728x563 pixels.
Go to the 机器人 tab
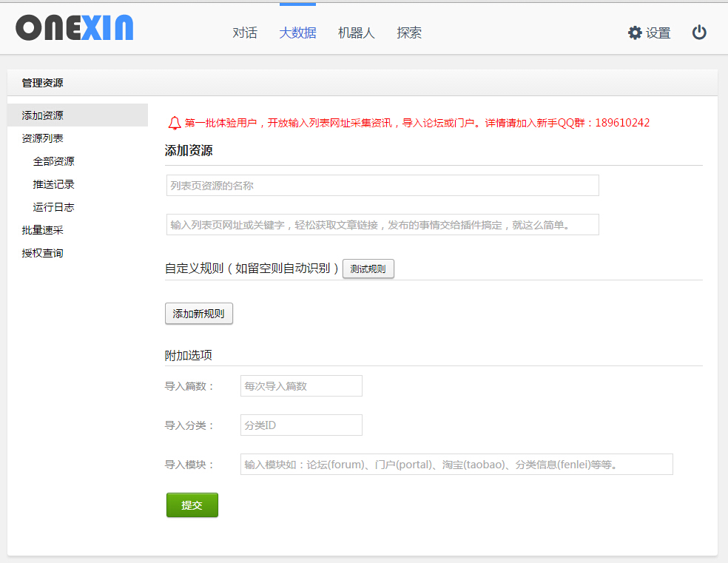pos(356,33)
